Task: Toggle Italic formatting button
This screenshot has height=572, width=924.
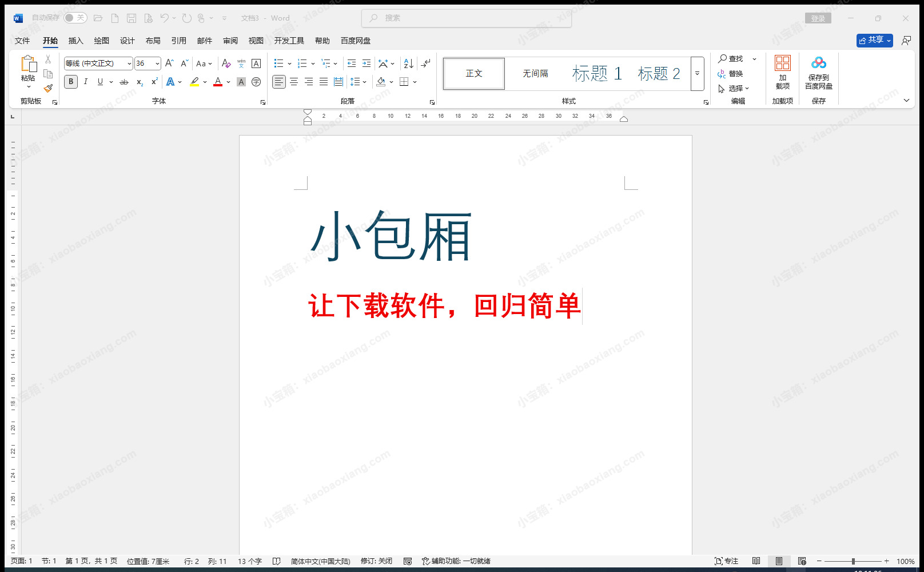Action: click(x=86, y=82)
